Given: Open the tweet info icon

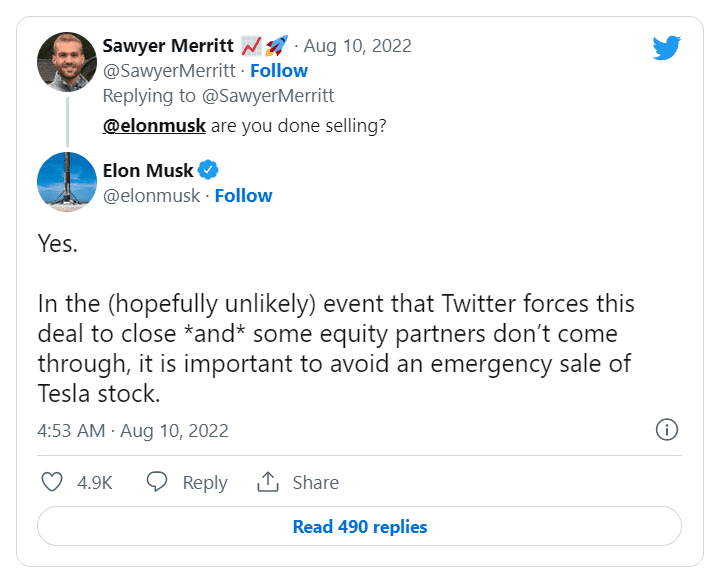Looking at the screenshot, I should [x=667, y=431].
